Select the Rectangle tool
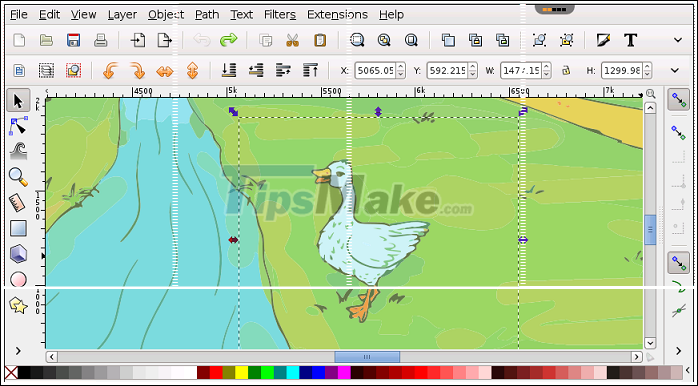 pyautogui.click(x=18, y=229)
